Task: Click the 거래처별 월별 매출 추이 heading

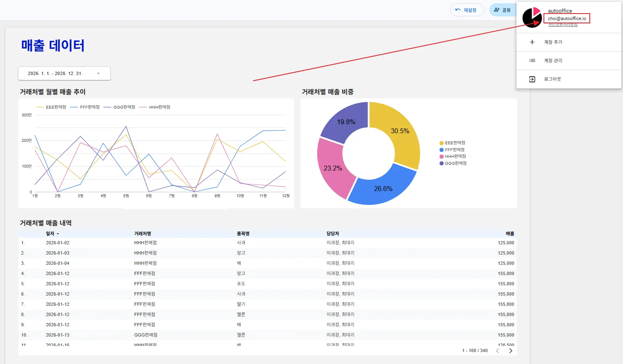Action: point(53,92)
